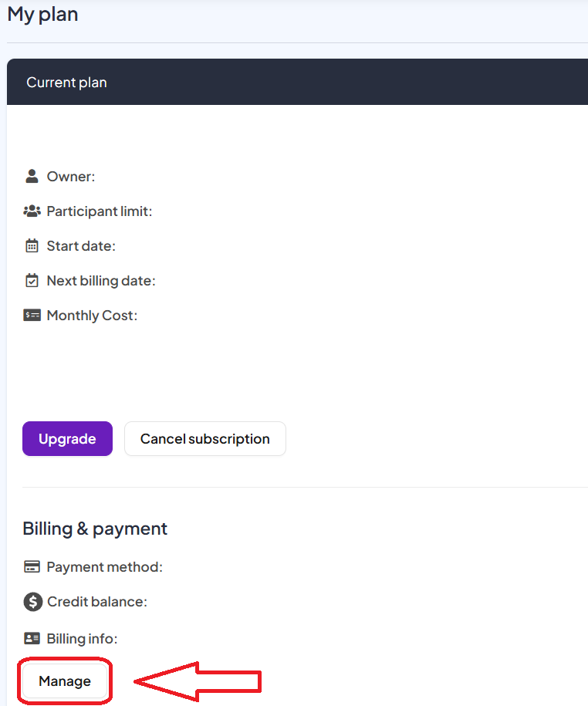This screenshot has width=588, height=706.
Task: Click the Billing info ID card icon
Action: click(x=32, y=639)
